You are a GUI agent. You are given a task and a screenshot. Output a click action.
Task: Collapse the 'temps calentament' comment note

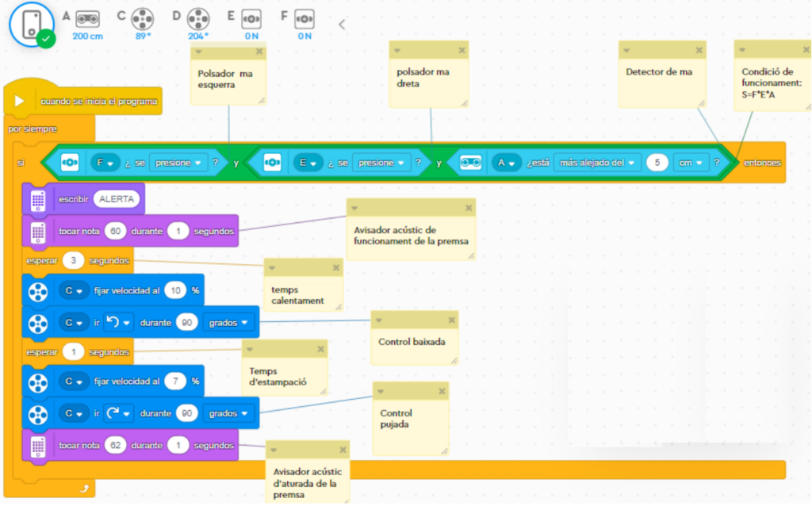[x=272, y=268]
